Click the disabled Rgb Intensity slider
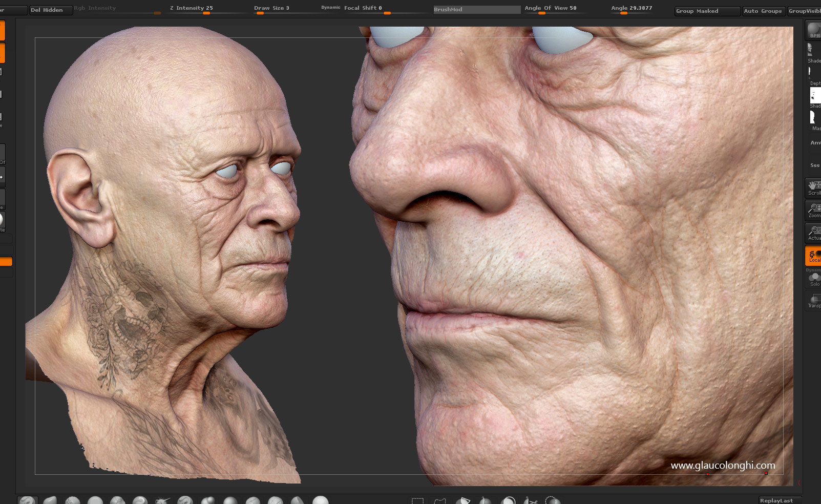 pos(117,9)
